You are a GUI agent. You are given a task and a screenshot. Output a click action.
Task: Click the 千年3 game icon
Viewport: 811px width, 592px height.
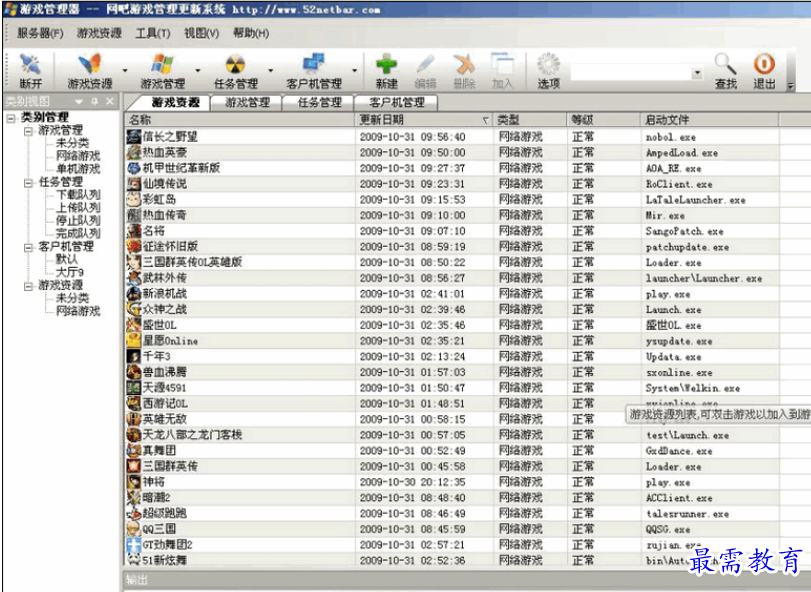[x=134, y=356]
